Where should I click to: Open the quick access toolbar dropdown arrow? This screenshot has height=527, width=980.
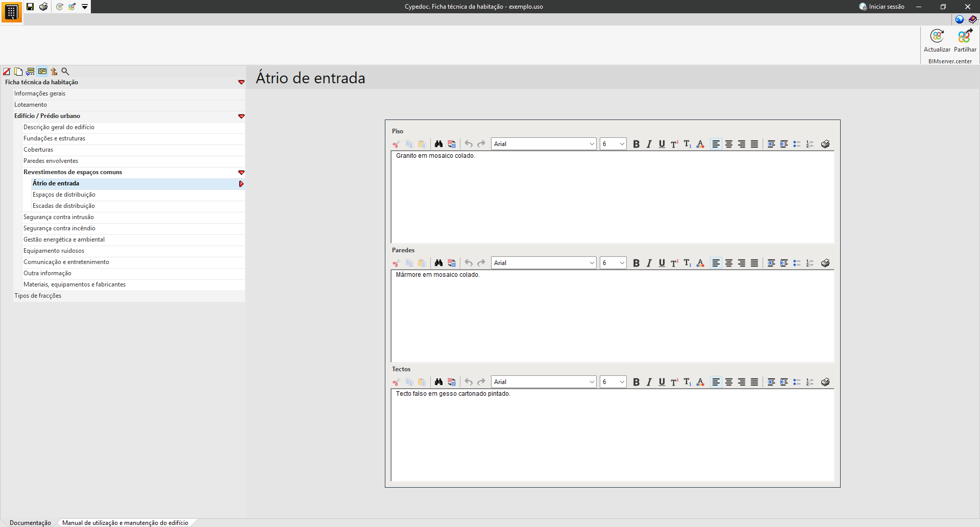tap(85, 7)
